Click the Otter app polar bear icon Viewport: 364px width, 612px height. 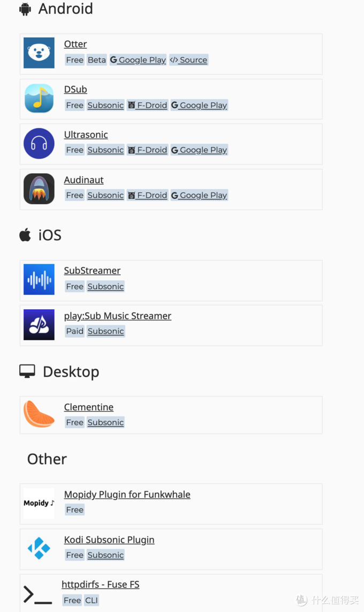(39, 53)
